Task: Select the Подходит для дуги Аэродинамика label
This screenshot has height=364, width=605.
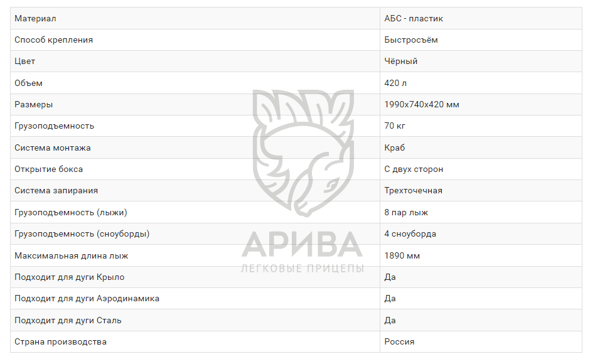Action: (x=87, y=299)
